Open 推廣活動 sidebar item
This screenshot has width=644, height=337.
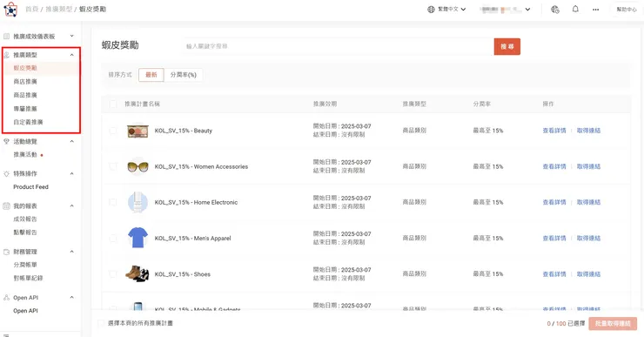click(x=25, y=154)
